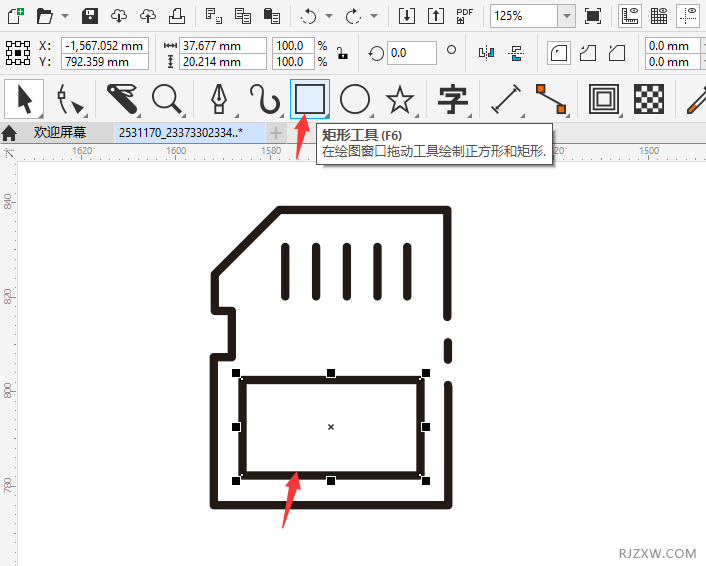The height and width of the screenshot is (566, 706).
Task: Click the top corner radius field
Action: [x=673, y=45]
